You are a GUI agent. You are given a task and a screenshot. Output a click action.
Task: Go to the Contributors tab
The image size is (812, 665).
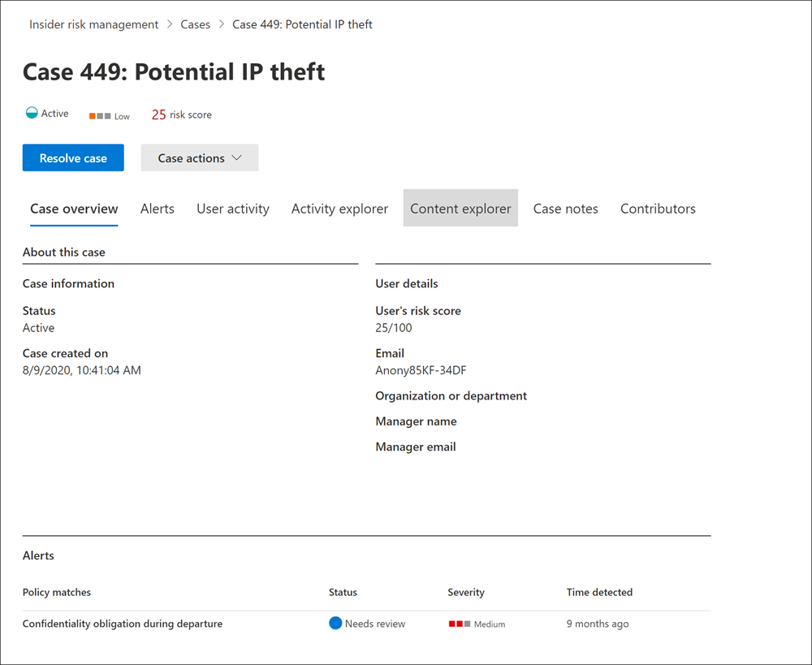[658, 209]
